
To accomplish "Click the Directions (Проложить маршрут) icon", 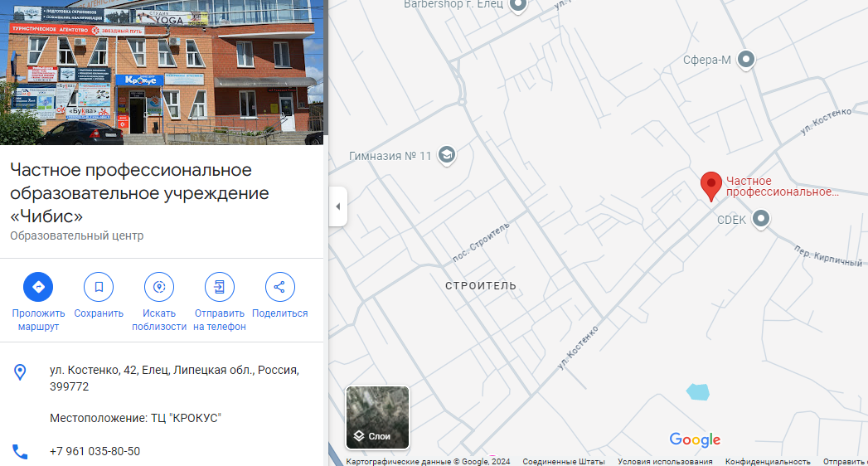I will 38,287.
